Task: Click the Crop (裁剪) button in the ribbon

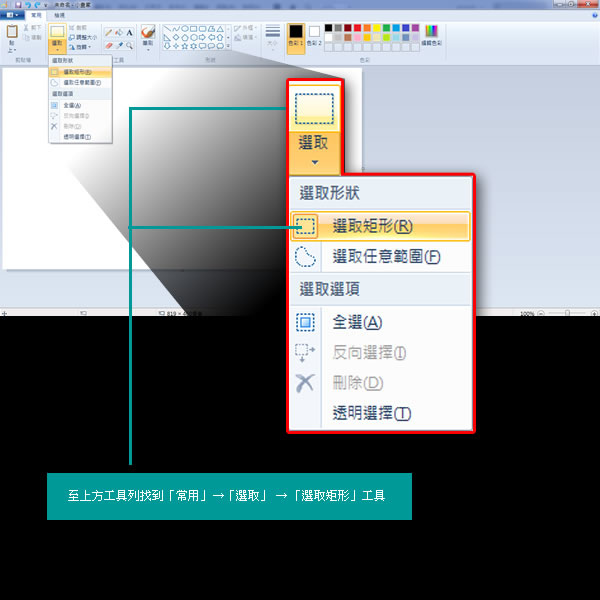Action: coord(78,28)
